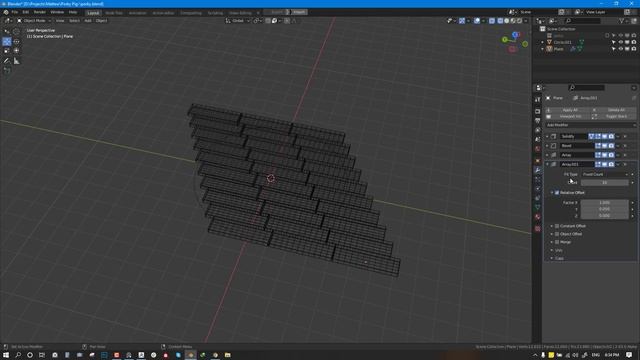This screenshot has height=360, width=640.
Task: Activate the Move tool in toolbar
Action: (7, 41)
